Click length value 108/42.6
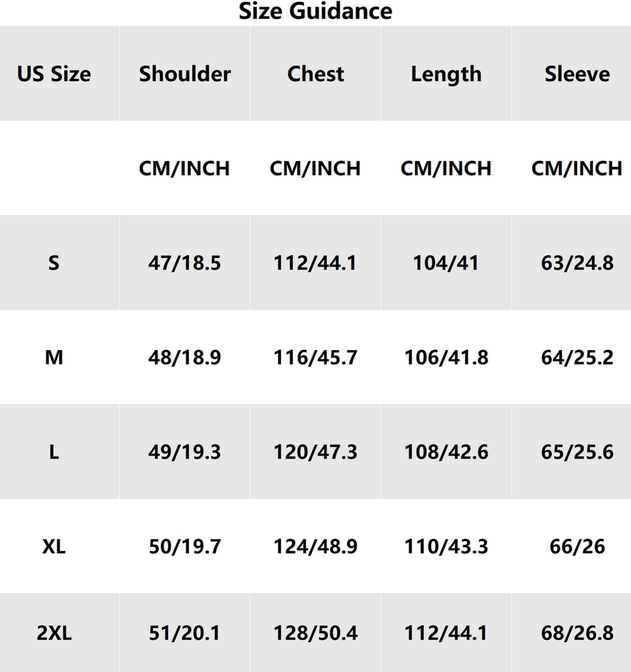This screenshot has height=672, width=631. (x=446, y=452)
